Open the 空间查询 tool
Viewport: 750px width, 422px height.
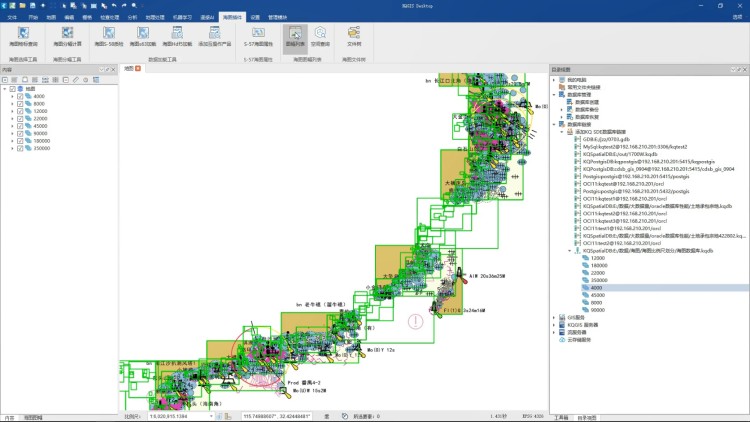tap(320, 36)
